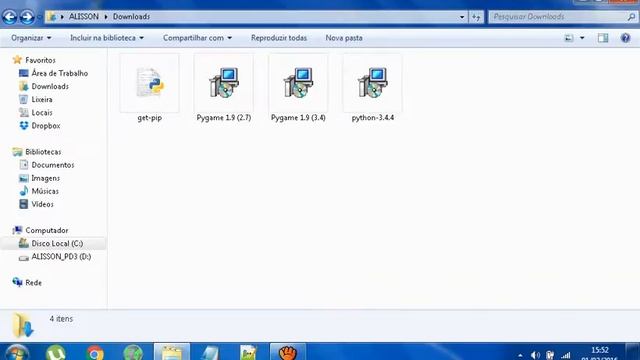Click the change view icon button
Image resolution: width=640 pixels, height=360 pixels.
click(569, 38)
